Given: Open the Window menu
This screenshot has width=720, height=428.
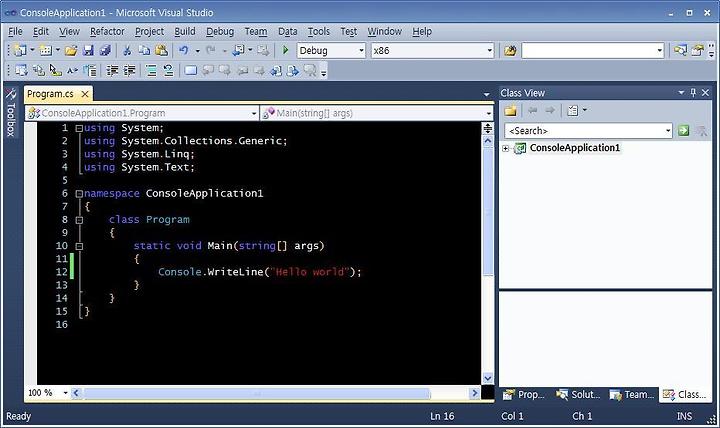Looking at the screenshot, I should [384, 31].
